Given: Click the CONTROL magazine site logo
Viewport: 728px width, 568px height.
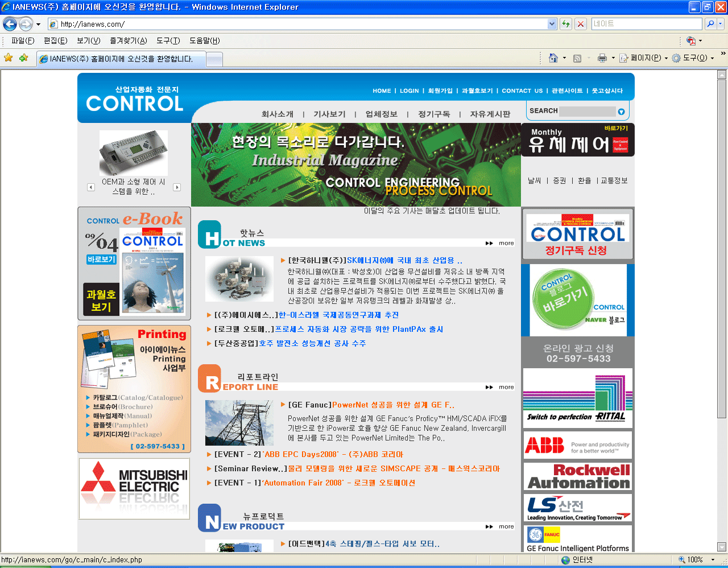Looking at the screenshot, I should point(134,98).
